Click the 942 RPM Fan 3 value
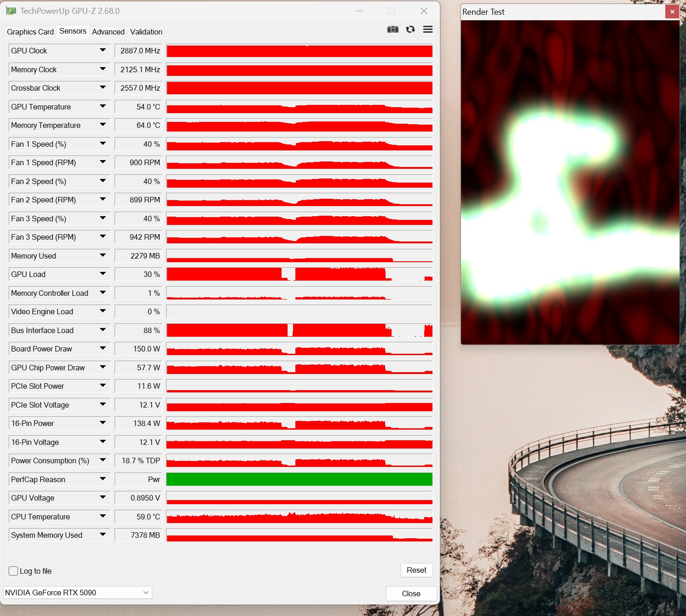Viewport: 686px width, 616px height. (138, 237)
